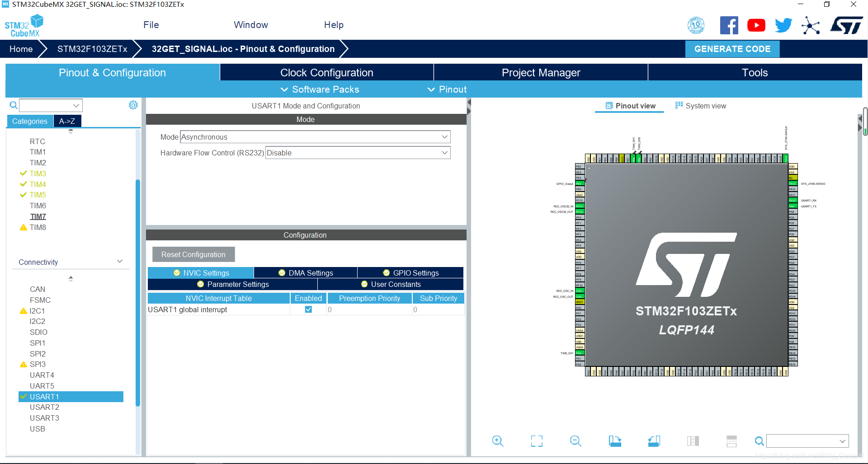Rotate the chip view clockwise
Image resolution: width=868 pixels, height=464 pixels.
[615, 441]
